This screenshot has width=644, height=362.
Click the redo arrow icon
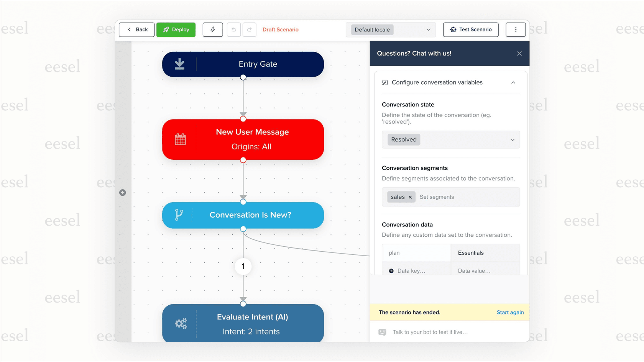(x=250, y=29)
